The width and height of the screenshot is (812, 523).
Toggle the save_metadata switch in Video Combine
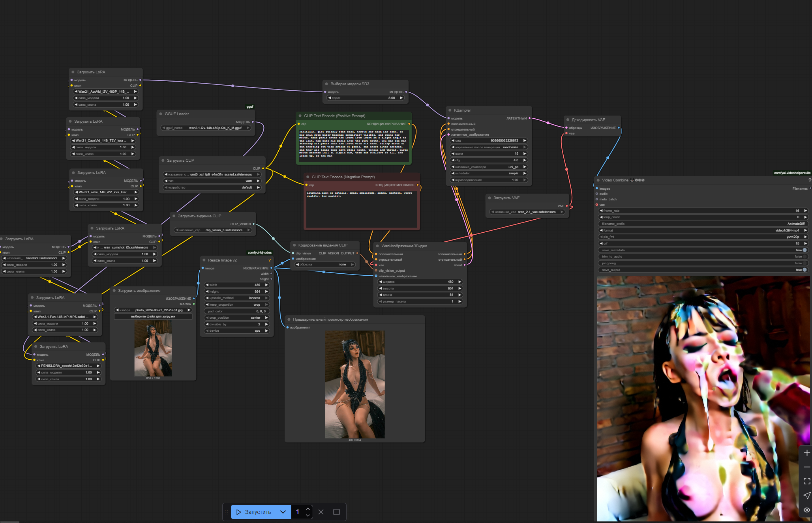click(x=804, y=250)
